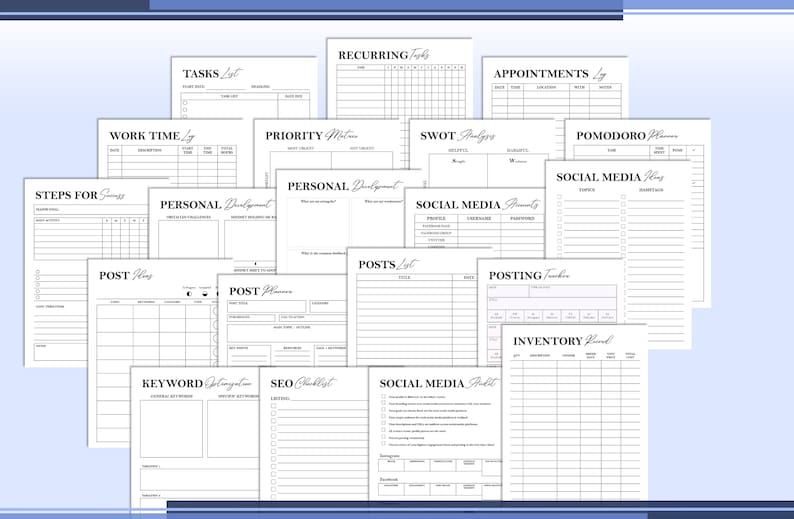
Task: Click the LISTING field label on SEO Checklist
Action: click(x=280, y=398)
